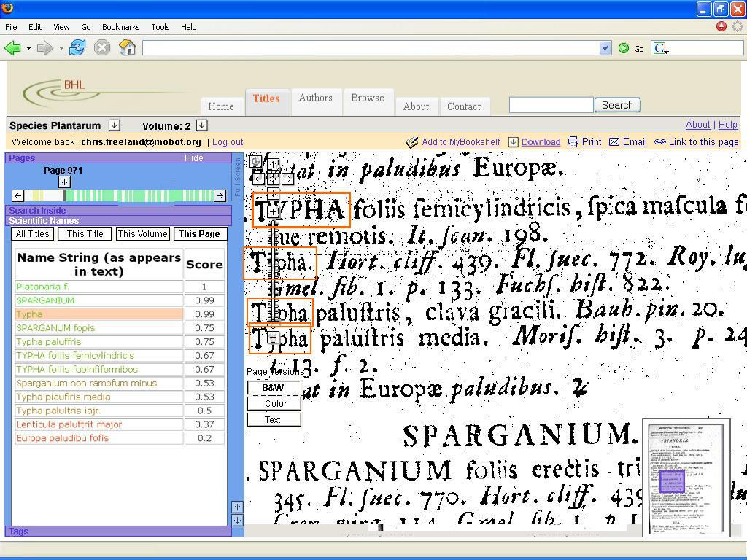This screenshot has height=560, width=747.
Task: Open the address bar history dropdown
Action: 605,48
